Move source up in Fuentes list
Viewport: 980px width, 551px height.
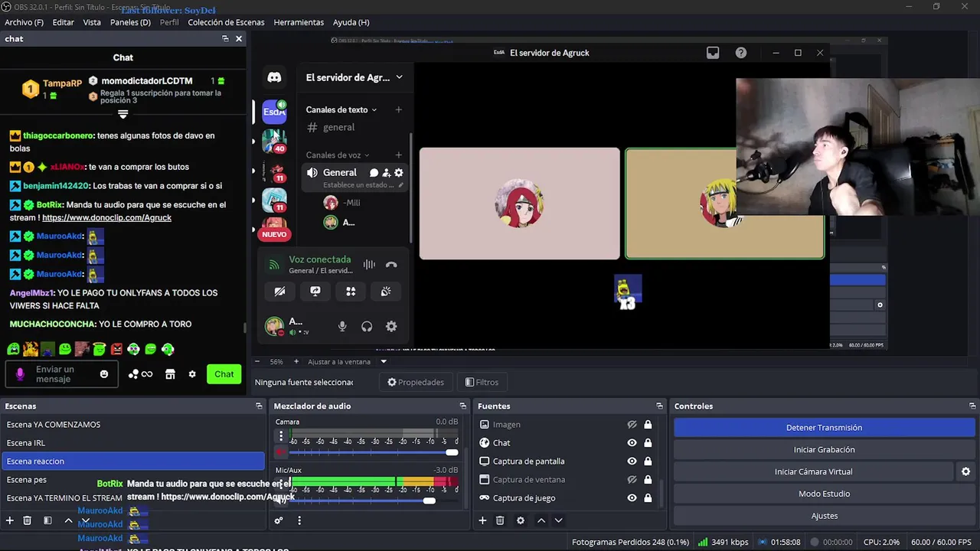pos(541,520)
